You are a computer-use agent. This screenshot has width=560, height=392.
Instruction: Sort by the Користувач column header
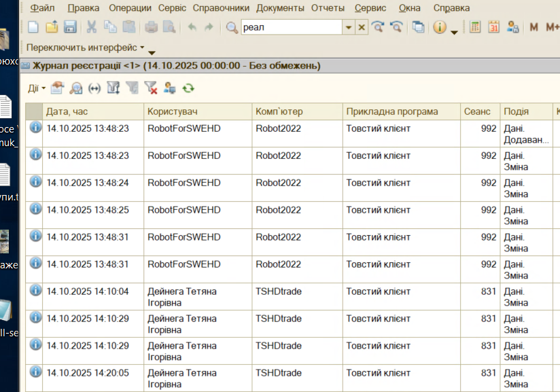point(197,111)
